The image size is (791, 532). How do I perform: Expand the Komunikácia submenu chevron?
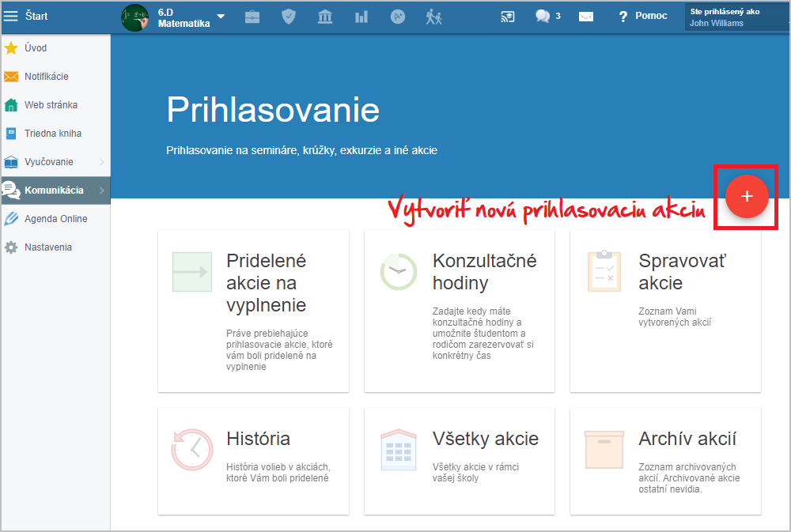(x=102, y=190)
